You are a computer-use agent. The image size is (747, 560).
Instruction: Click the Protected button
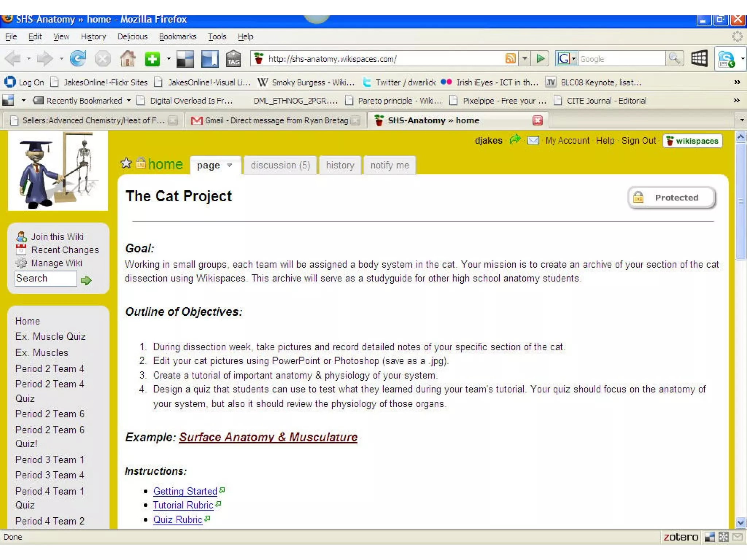(x=671, y=198)
